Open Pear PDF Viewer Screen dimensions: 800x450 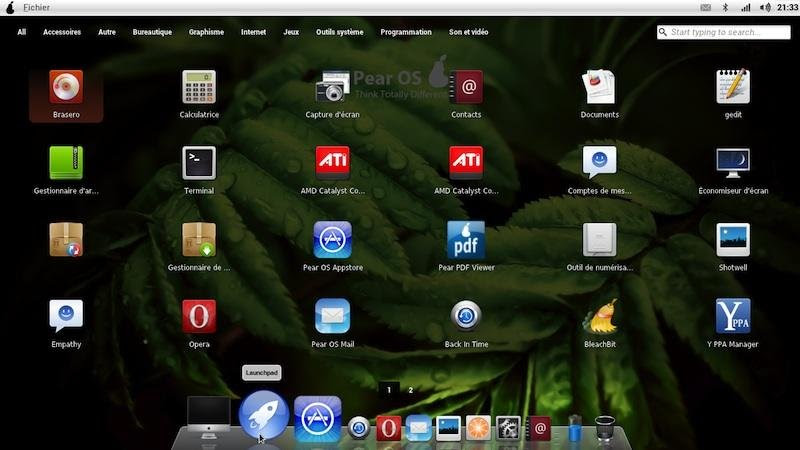(466, 240)
